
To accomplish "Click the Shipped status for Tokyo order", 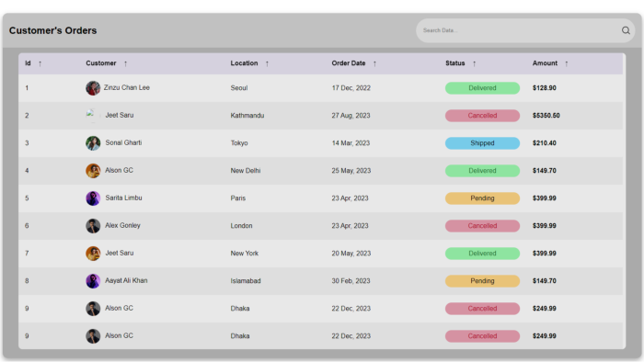I will tap(482, 143).
